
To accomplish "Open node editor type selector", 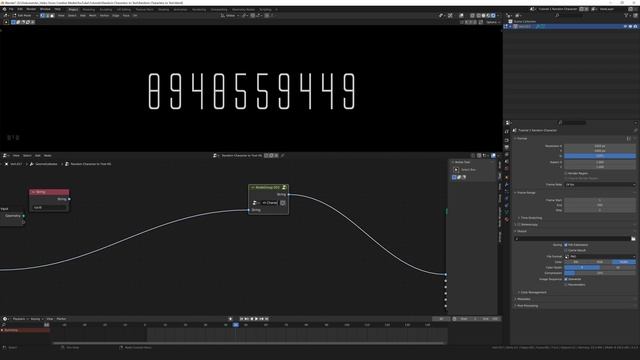I will click(6, 156).
